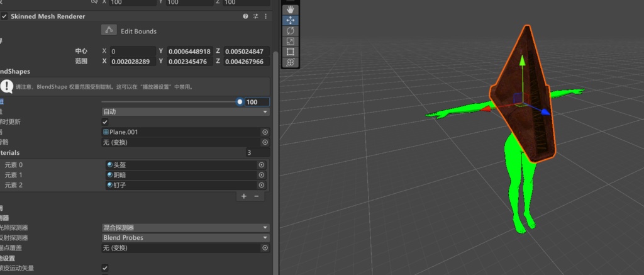Click extent X field 0.002028289
This screenshot has height=275, width=644.
click(x=133, y=62)
